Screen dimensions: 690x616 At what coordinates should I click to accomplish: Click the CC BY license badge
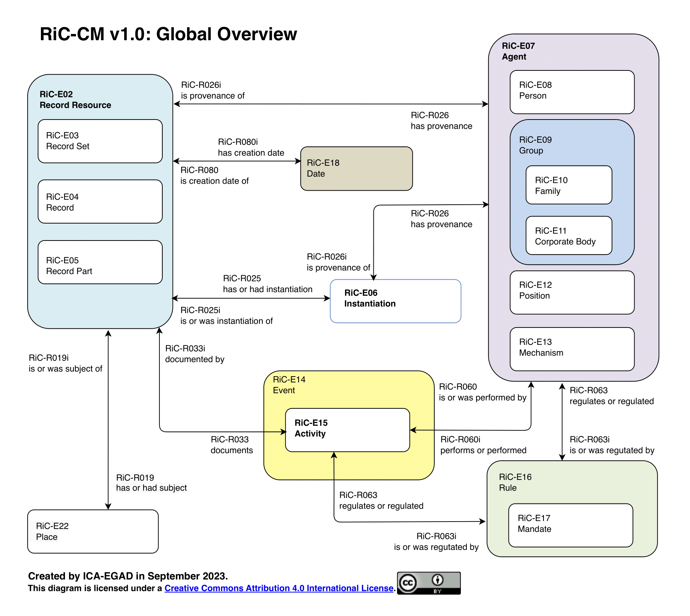tap(429, 583)
